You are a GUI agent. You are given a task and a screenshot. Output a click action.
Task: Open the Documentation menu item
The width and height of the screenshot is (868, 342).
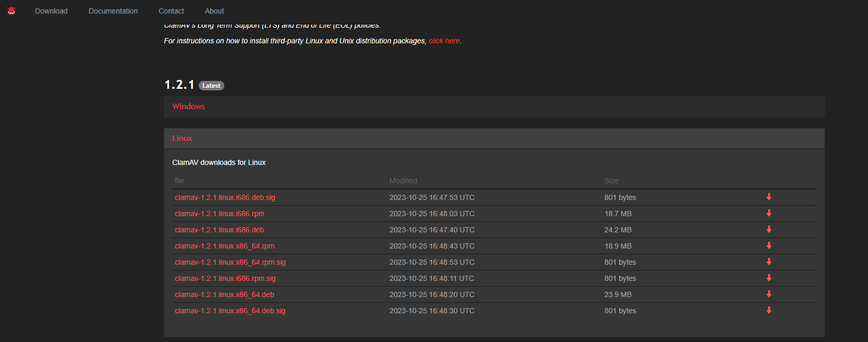(x=113, y=11)
